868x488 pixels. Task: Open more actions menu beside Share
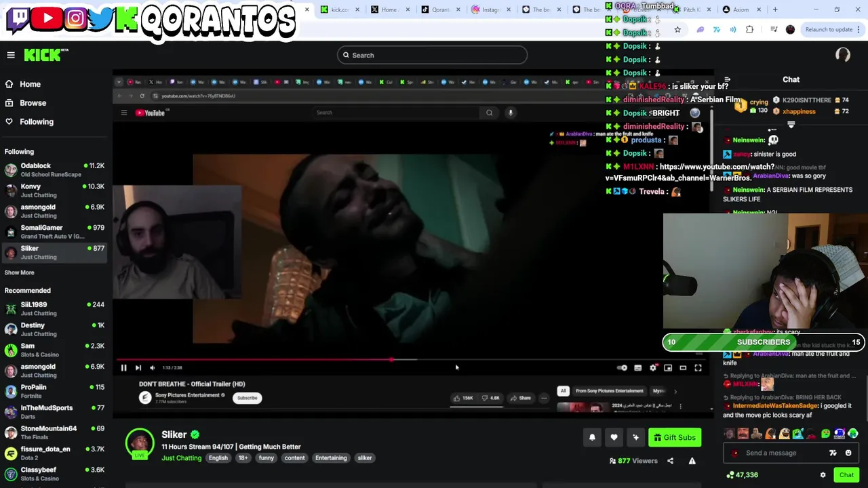[544, 398]
